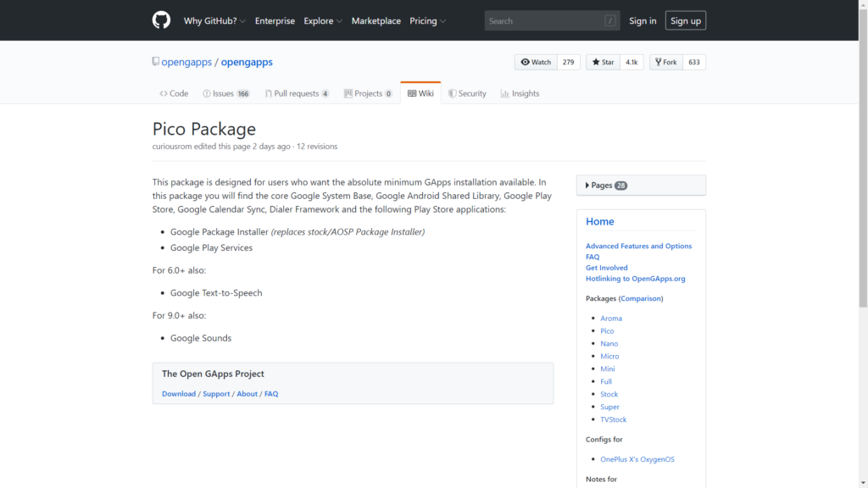The width and height of the screenshot is (868, 488).
Task: Click the vertical page scrollbar thumb
Action: point(863,158)
